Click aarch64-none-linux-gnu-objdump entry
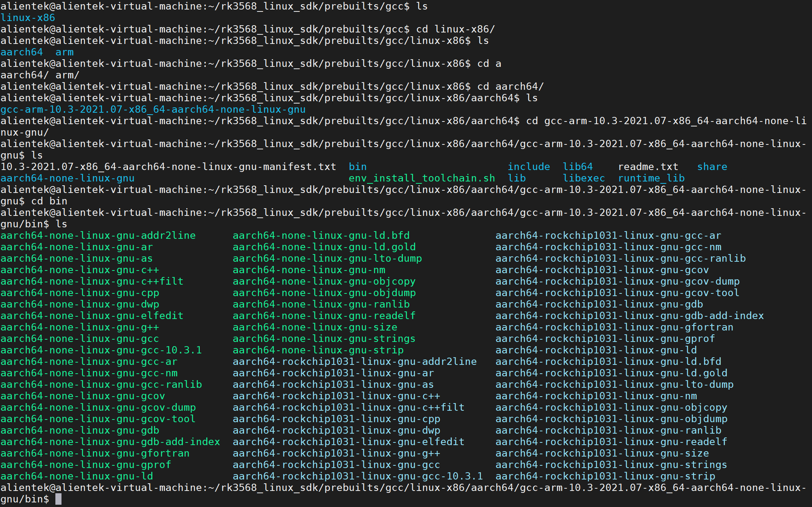This screenshot has height=507, width=812. 324,293
